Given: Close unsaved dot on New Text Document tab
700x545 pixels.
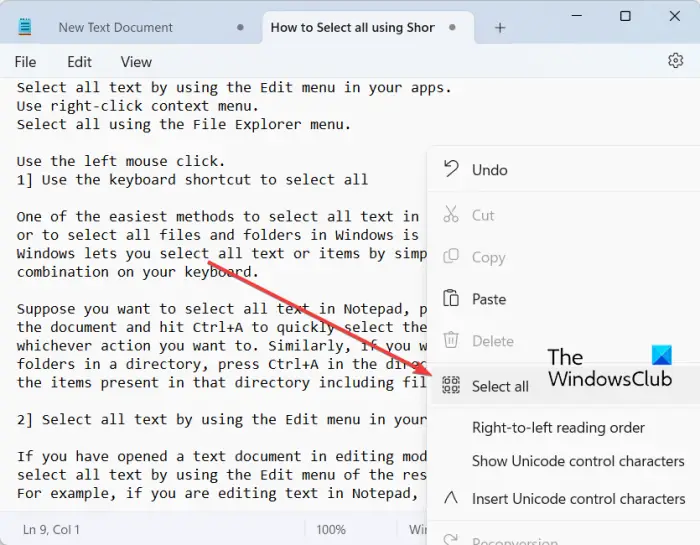Looking at the screenshot, I should (240, 27).
